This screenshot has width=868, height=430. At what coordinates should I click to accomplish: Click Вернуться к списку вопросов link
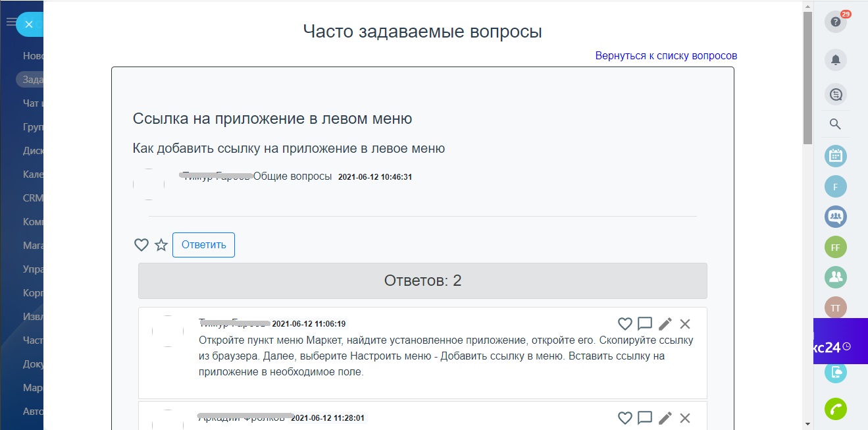(666, 56)
